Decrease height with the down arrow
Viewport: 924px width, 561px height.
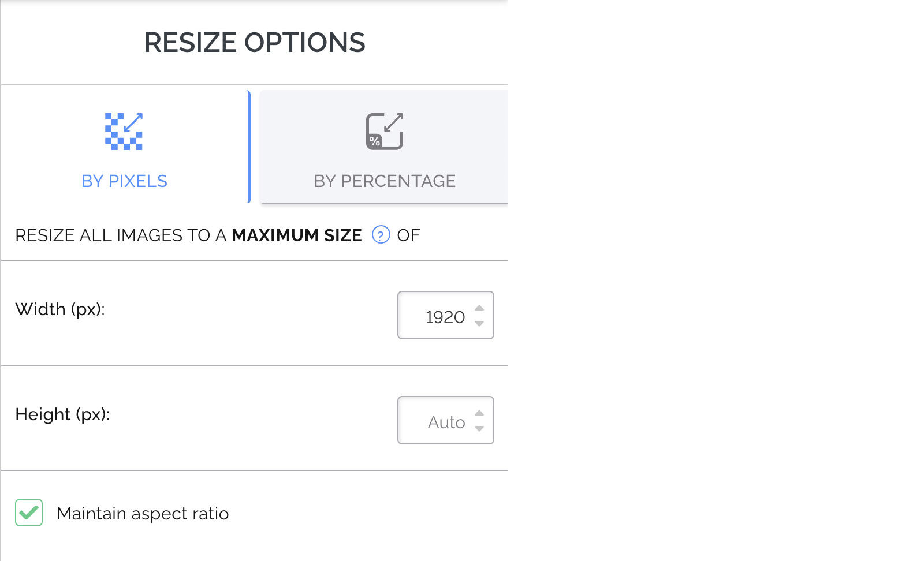(x=479, y=428)
